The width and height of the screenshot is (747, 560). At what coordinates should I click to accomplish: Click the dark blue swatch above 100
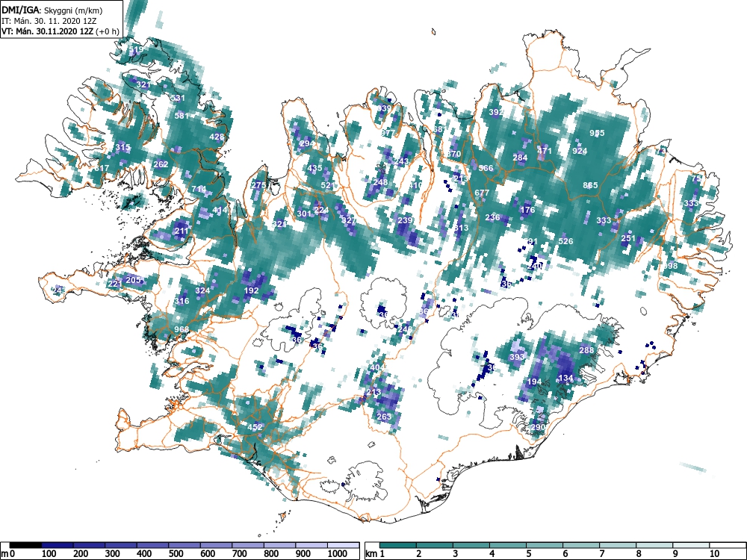tap(58, 545)
